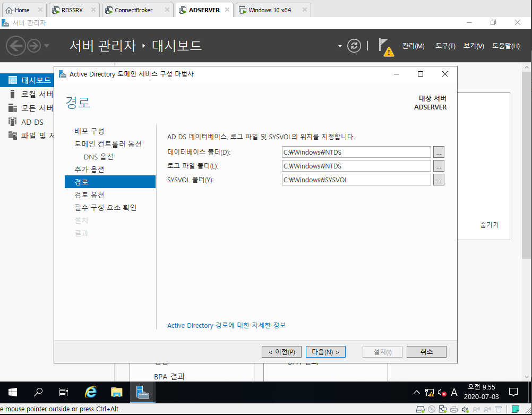Open the Action Center notification icon
Image resolution: width=532 pixels, height=415 pixels.
click(513, 392)
